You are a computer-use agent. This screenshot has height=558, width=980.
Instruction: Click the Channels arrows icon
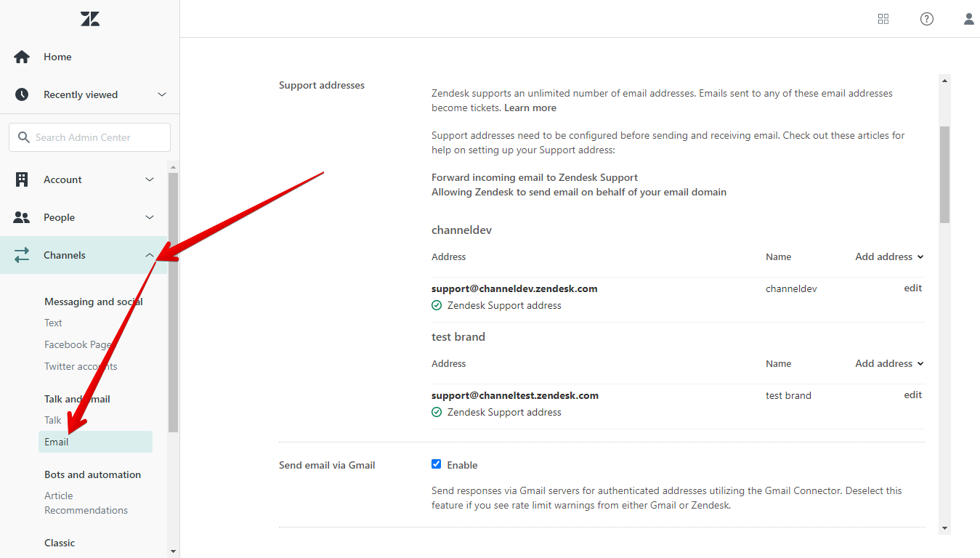click(22, 255)
